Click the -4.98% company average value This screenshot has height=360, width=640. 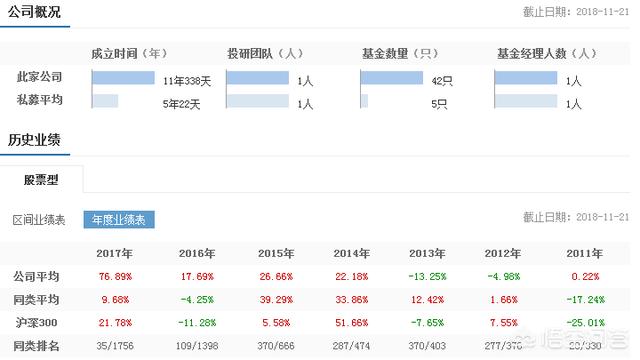[504, 277]
